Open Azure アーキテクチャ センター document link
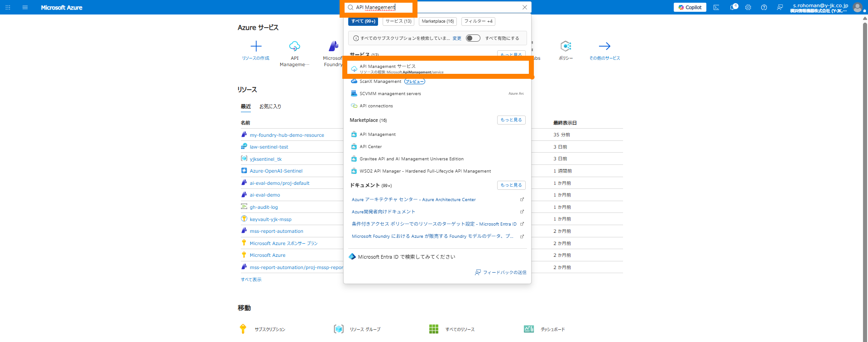The image size is (868, 342). (413, 200)
